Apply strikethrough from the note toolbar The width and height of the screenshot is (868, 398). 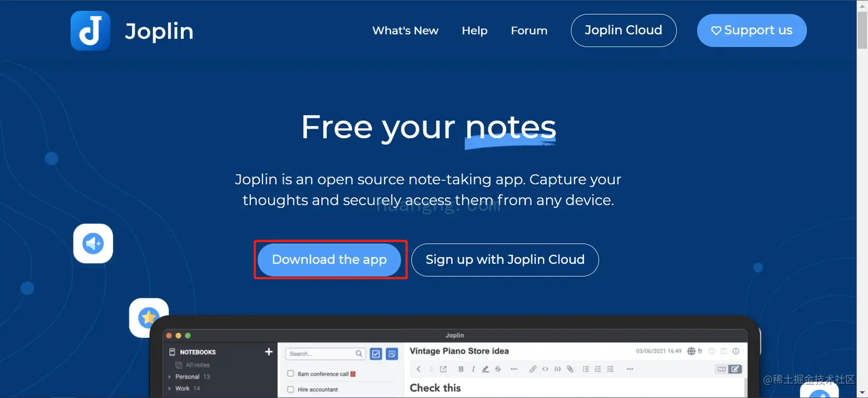[x=498, y=369]
